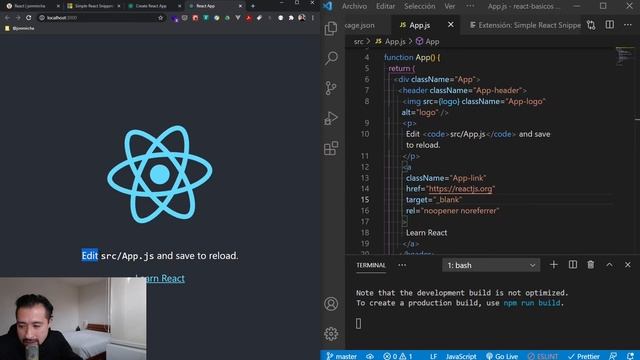The width and height of the screenshot is (640, 360).
Task: Split the terminal panel
Action: pos(573,265)
